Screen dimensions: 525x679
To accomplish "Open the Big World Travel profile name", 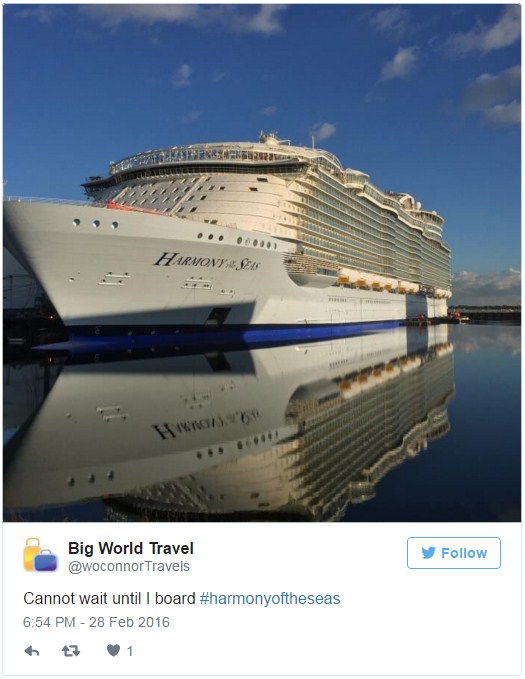I will click(x=131, y=548).
